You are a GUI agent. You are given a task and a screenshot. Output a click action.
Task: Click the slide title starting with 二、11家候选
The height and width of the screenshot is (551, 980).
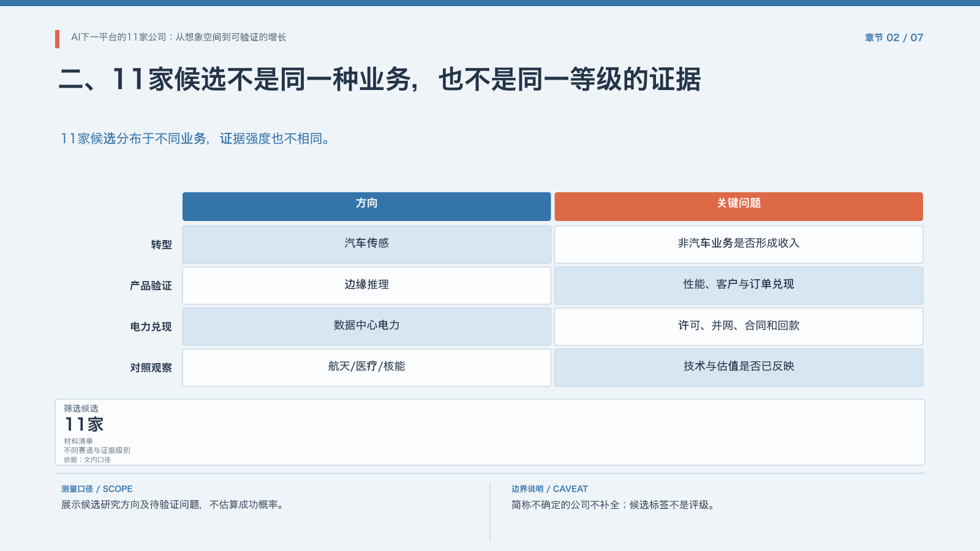pyautogui.click(x=380, y=80)
